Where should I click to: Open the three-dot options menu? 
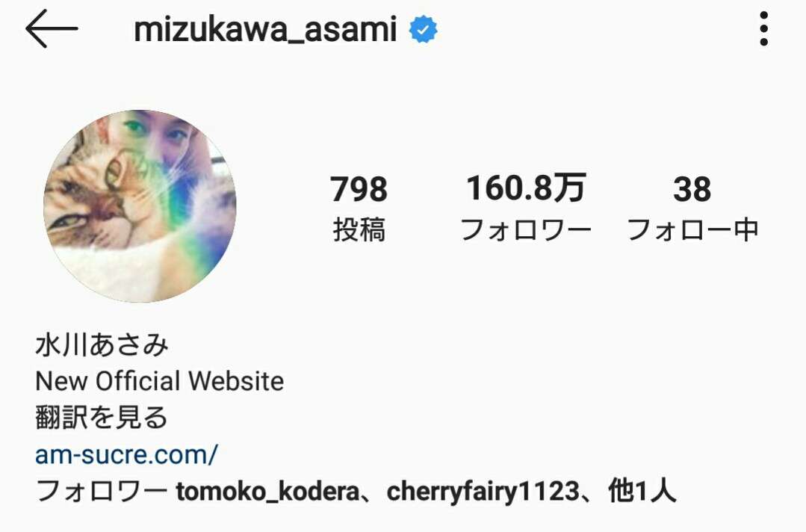pos(764,29)
